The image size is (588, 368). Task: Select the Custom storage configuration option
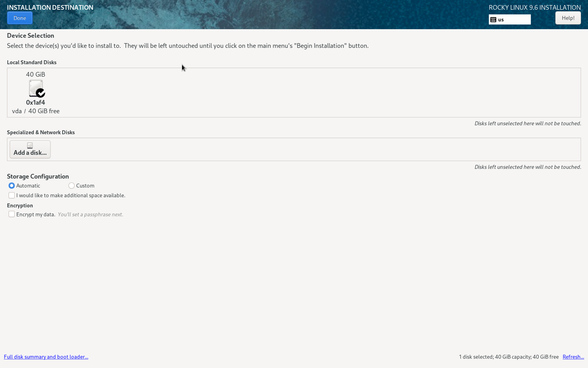tap(71, 186)
